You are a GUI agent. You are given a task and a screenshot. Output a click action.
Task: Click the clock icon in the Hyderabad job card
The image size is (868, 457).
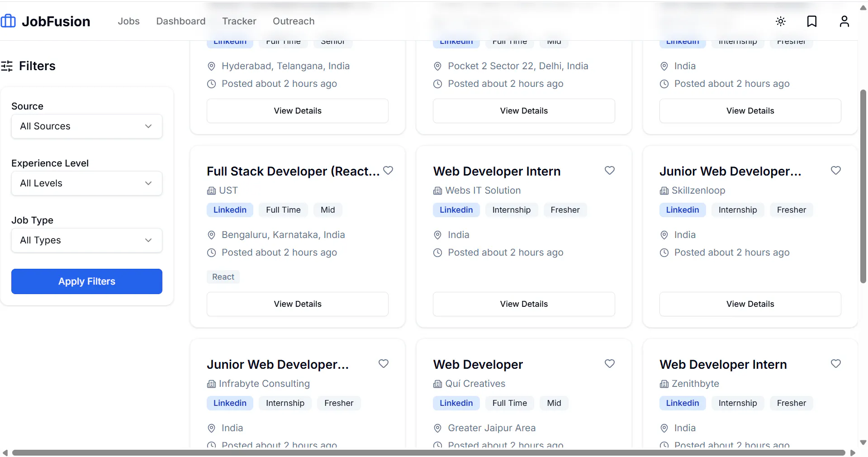[211, 84]
